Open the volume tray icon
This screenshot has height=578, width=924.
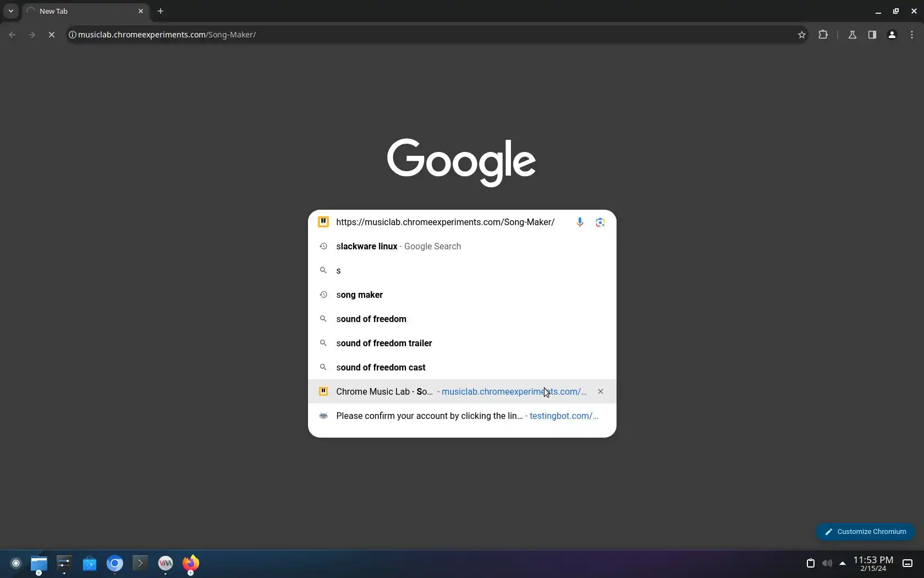827,563
